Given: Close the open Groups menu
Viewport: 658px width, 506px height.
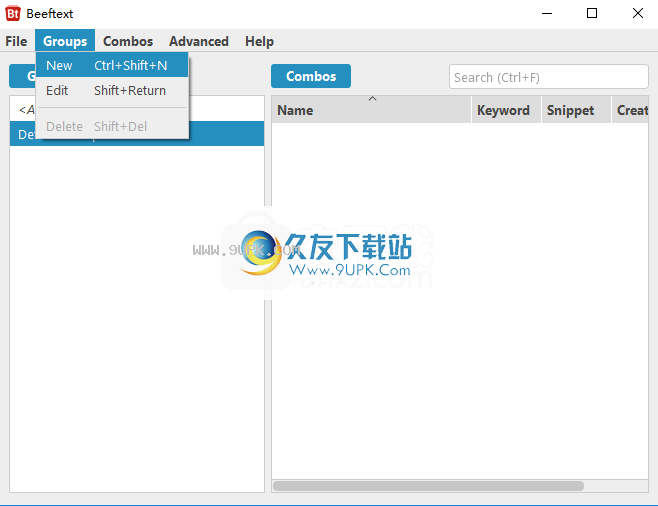Looking at the screenshot, I should [65, 41].
